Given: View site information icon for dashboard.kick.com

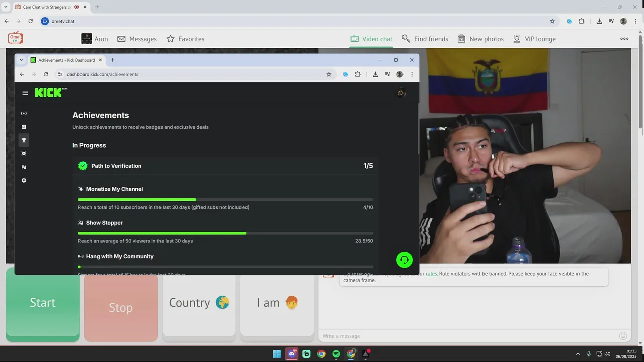Looking at the screenshot, I should [60, 74].
